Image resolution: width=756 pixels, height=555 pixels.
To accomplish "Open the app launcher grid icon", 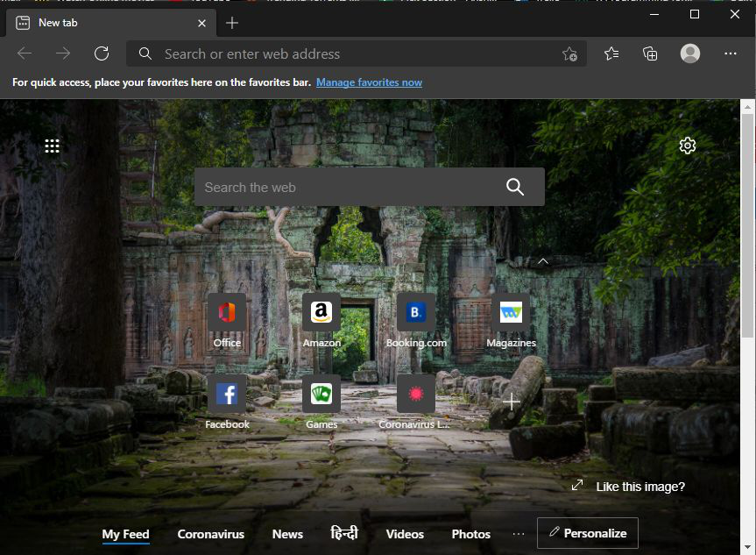I will [52, 146].
